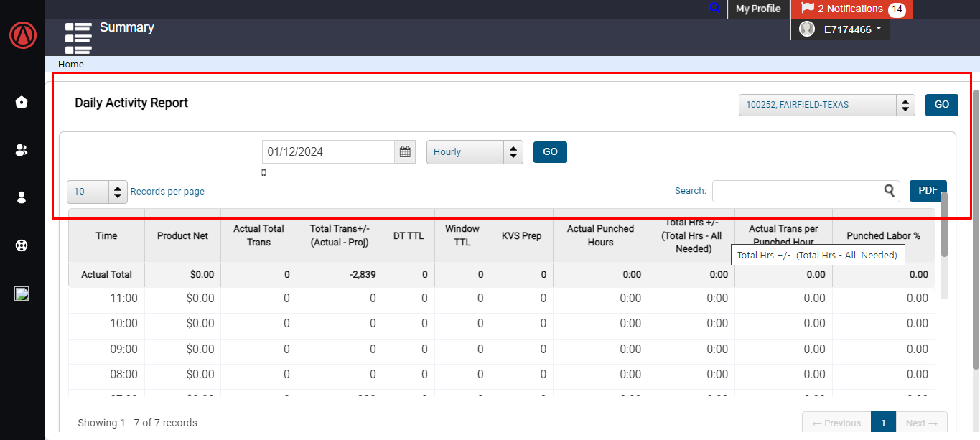This screenshot has height=440, width=980.
Task: Open My Profile in the top bar
Action: 758,9
